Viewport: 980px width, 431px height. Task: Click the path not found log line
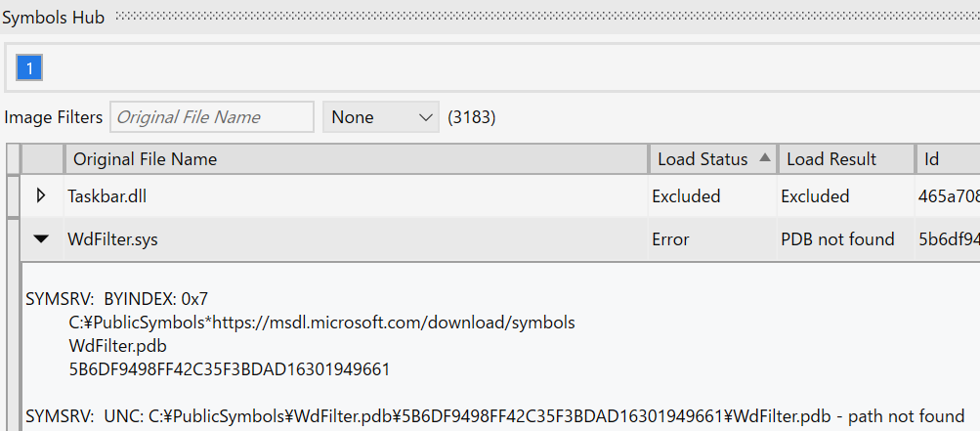[494, 415]
